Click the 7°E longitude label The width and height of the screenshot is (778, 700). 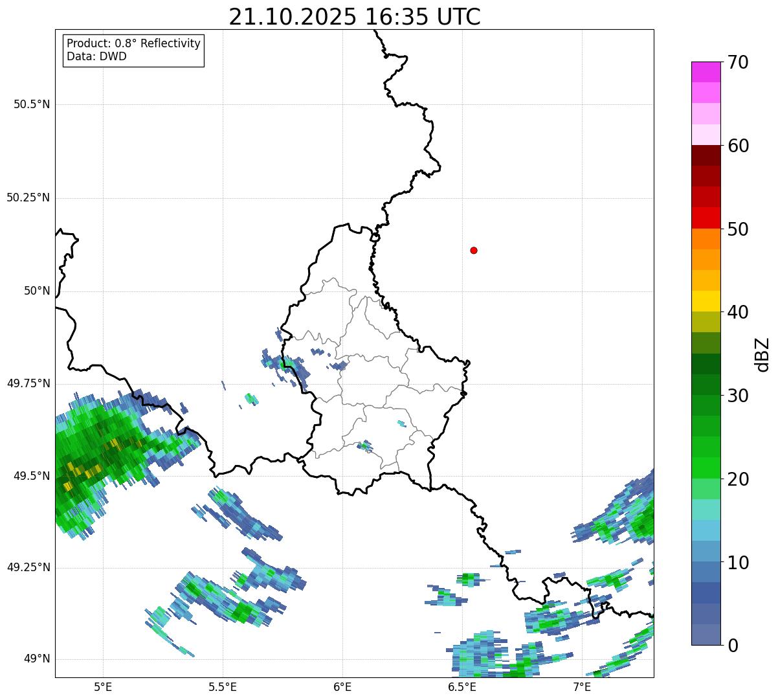click(582, 686)
